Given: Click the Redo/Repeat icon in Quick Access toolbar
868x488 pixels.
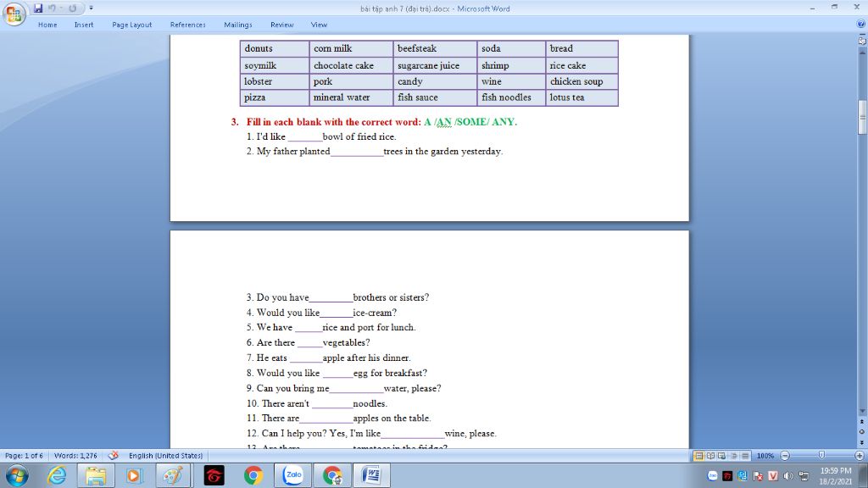Looking at the screenshot, I should (73, 8).
